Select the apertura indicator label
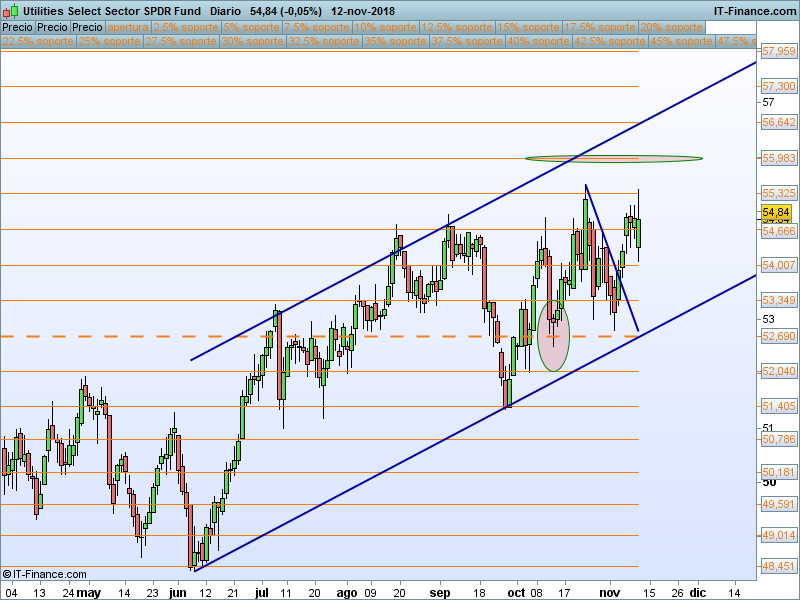The width and height of the screenshot is (800, 600). coord(128,27)
